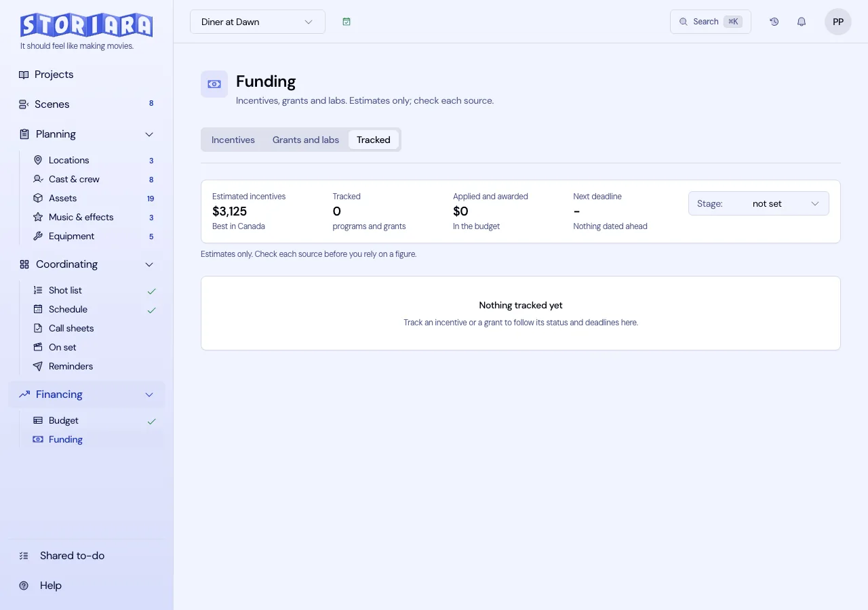Click the Cast & crew people icon

click(38, 179)
